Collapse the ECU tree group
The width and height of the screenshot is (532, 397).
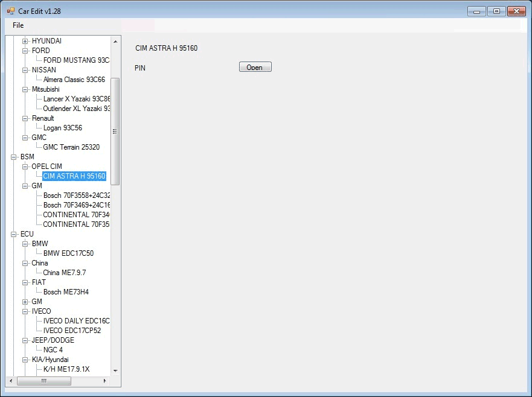(14, 234)
